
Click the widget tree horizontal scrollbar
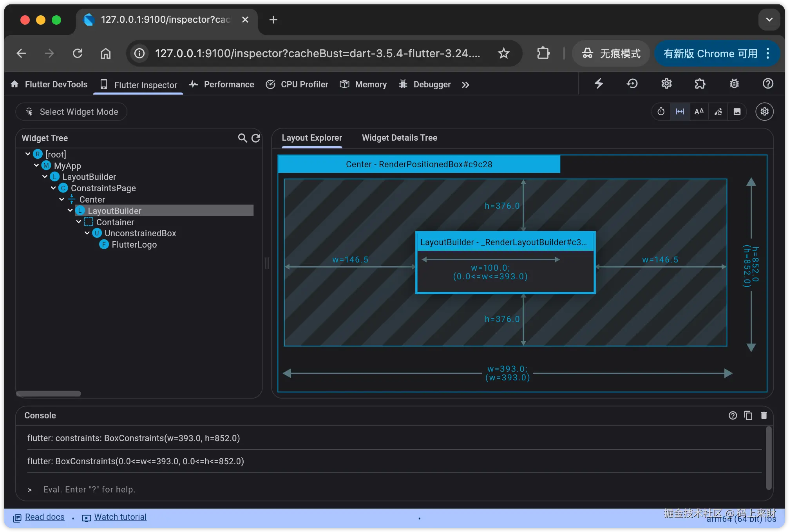49,393
